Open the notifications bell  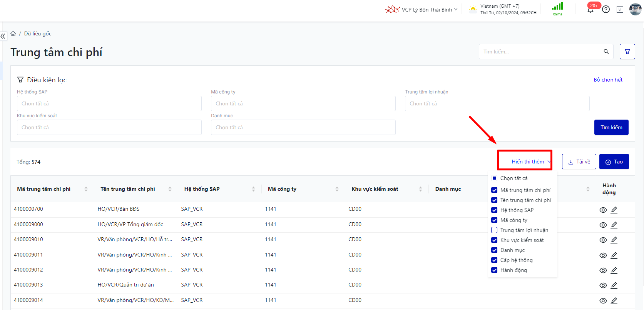tap(590, 10)
